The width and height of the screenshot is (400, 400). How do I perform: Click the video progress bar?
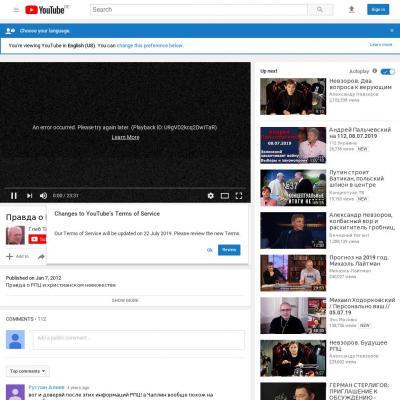(x=125, y=188)
